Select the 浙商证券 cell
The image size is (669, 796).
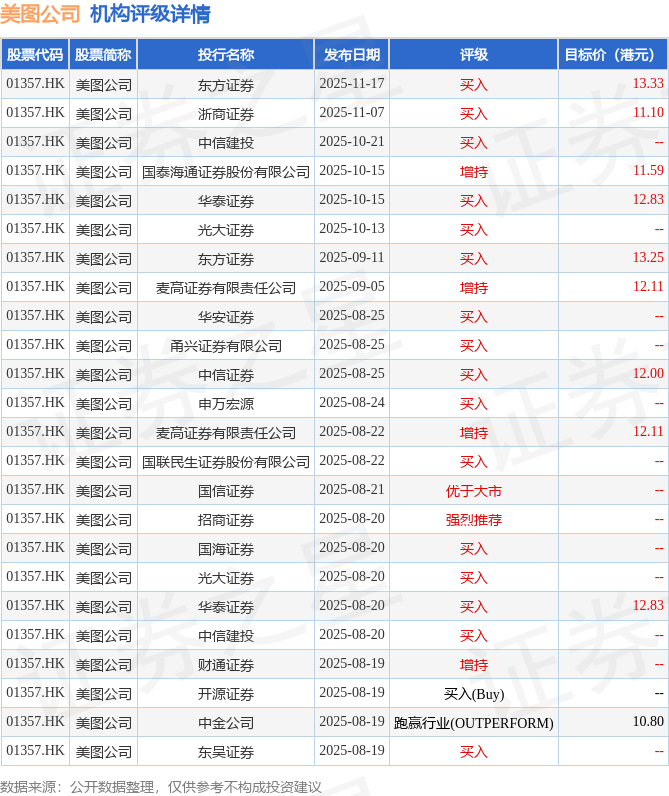(226, 114)
